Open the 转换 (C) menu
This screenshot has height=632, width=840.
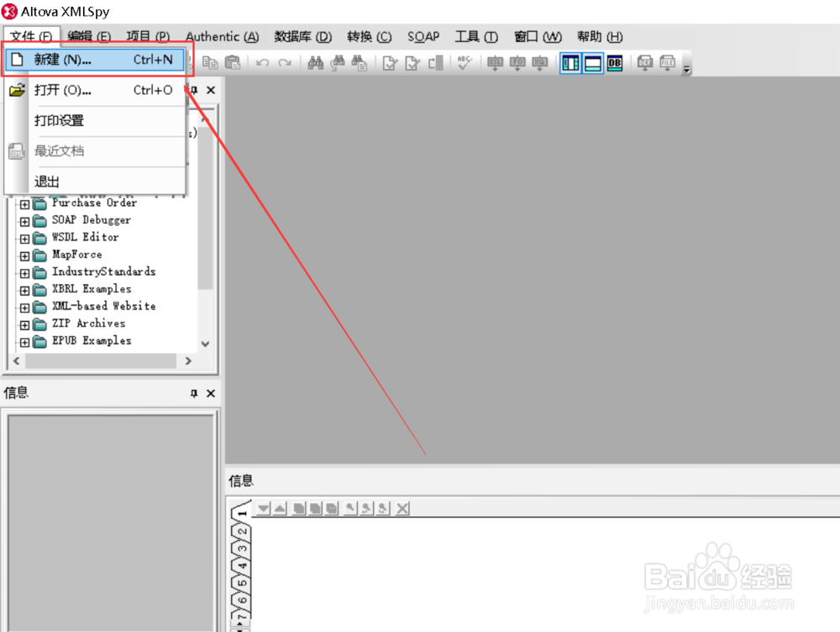(369, 36)
